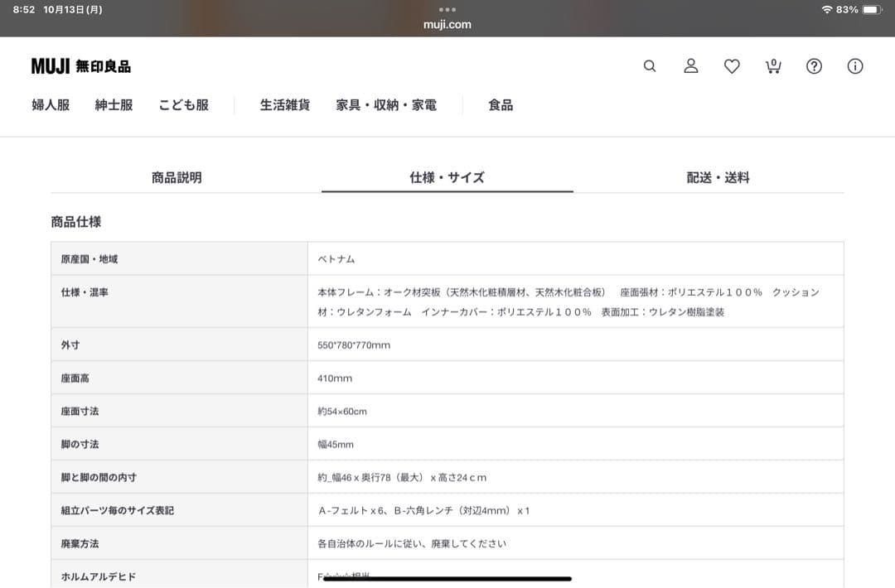Viewport: 895px width, 588px height.
Task: Open the こども服 category menu
Action: coord(184,105)
